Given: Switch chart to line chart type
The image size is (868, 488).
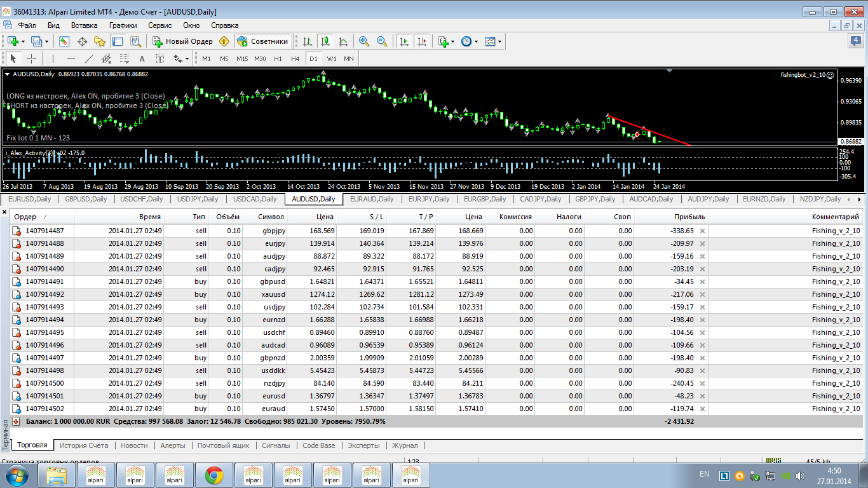Looking at the screenshot, I should [x=343, y=41].
